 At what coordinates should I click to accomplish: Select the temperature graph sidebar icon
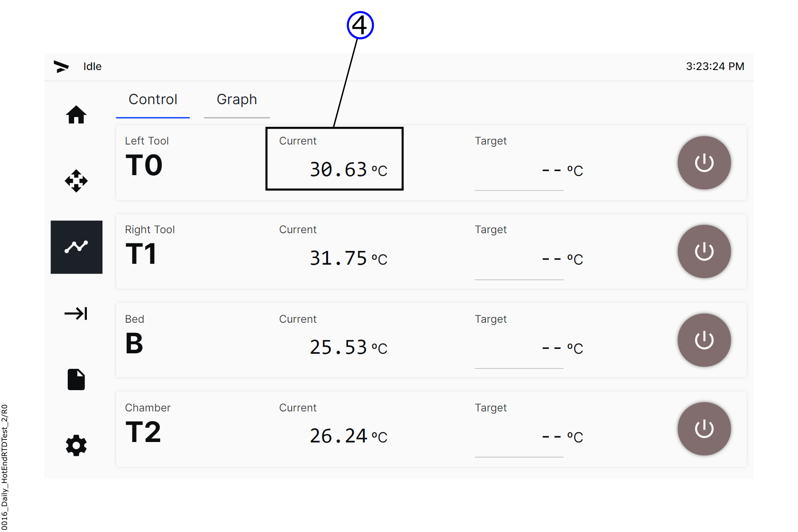click(x=76, y=247)
